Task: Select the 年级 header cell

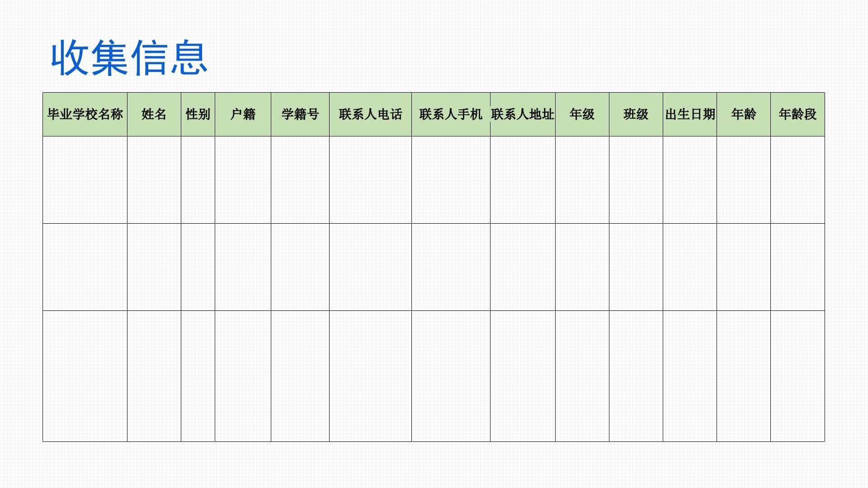Action: coord(582,114)
